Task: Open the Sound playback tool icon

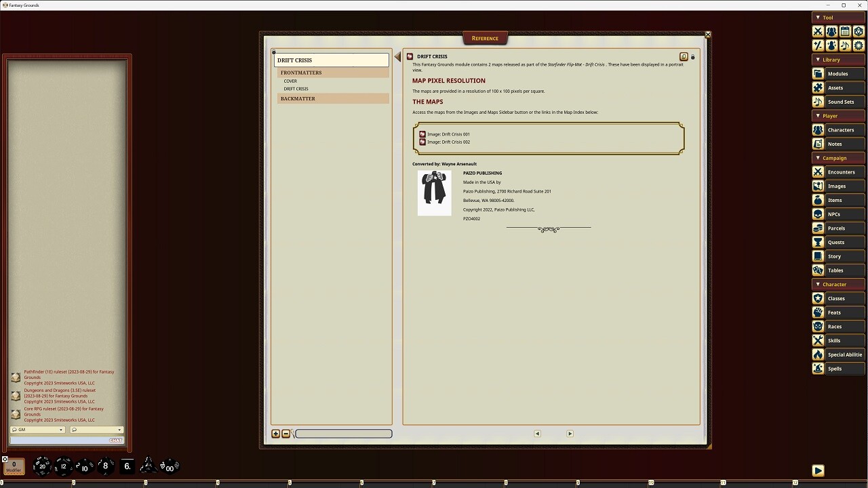Action: 845,45
